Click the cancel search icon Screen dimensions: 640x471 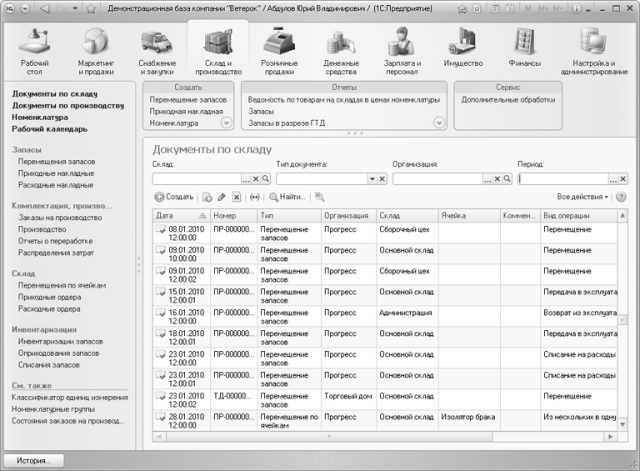point(320,197)
